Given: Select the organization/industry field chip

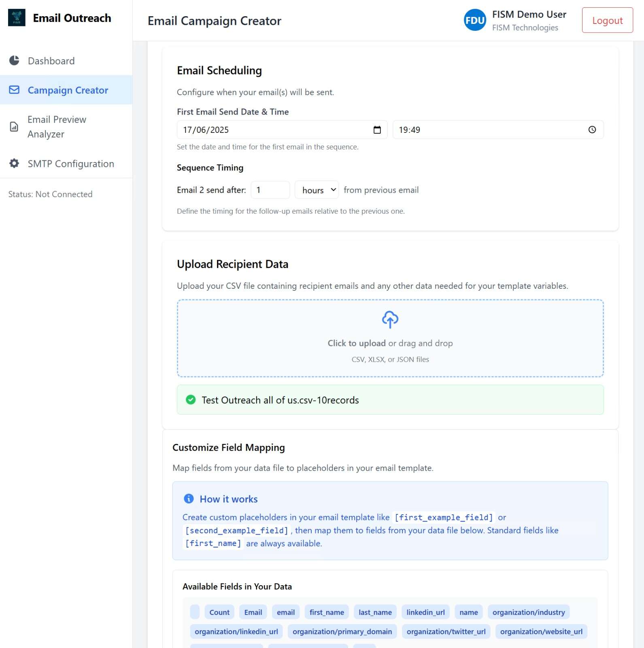Looking at the screenshot, I should tap(528, 612).
